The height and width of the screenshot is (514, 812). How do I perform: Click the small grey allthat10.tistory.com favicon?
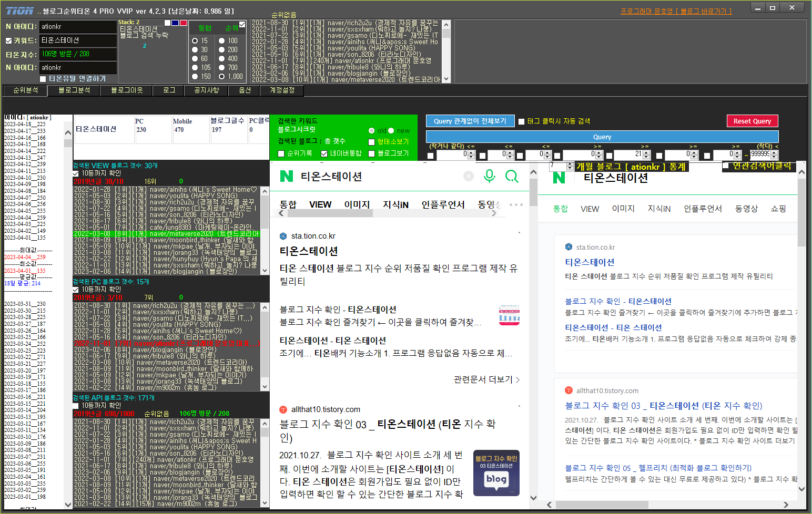tap(569, 390)
